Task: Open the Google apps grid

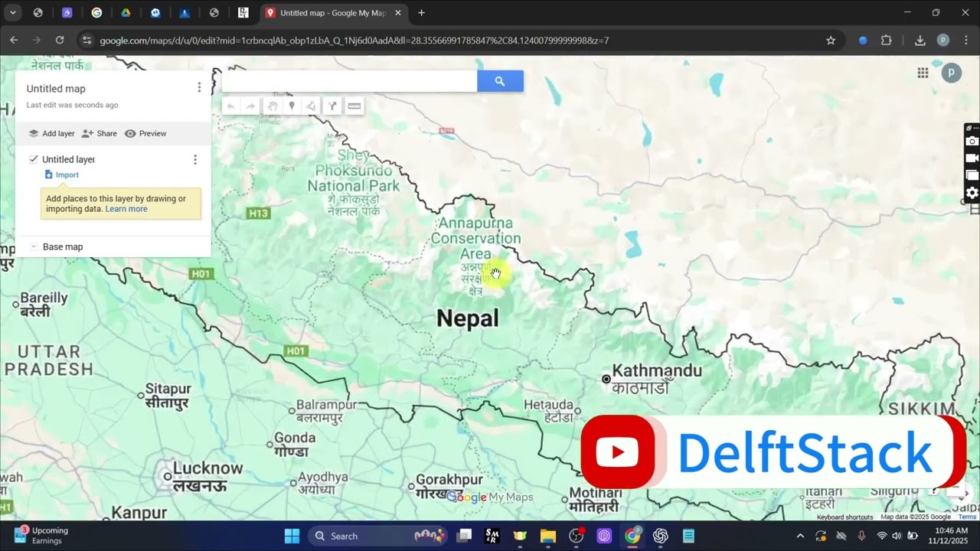Action: pos(923,73)
